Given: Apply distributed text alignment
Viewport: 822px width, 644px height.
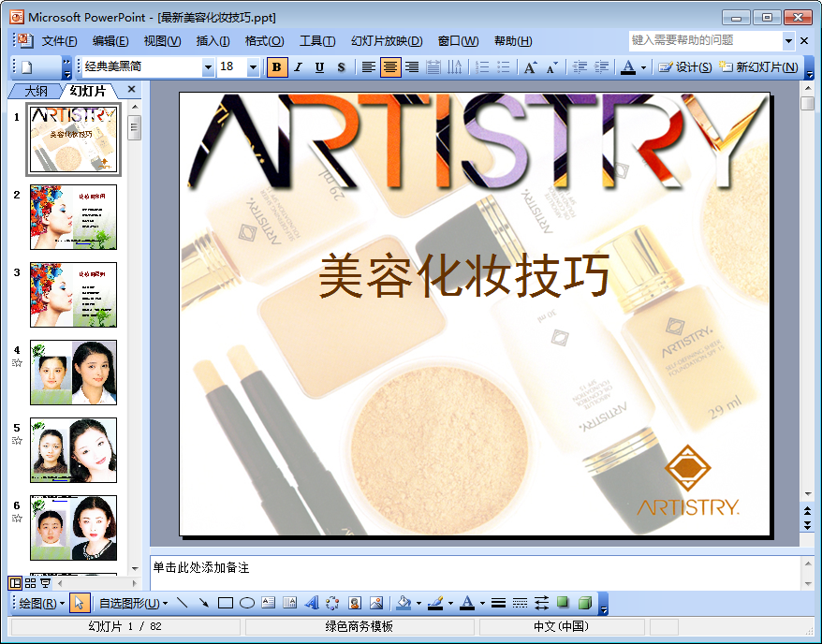Looking at the screenshot, I should pyautogui.click(x=433, y=67).
